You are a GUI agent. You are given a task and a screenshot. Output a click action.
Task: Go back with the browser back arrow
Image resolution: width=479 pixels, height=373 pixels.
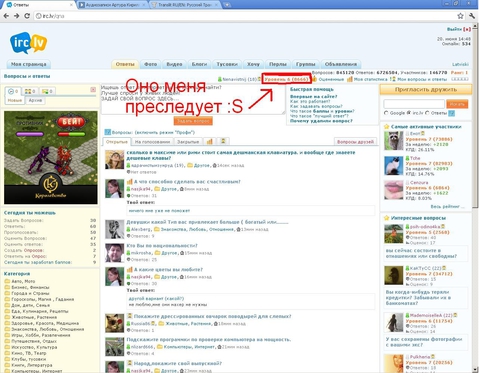click(x=6, y=16)
